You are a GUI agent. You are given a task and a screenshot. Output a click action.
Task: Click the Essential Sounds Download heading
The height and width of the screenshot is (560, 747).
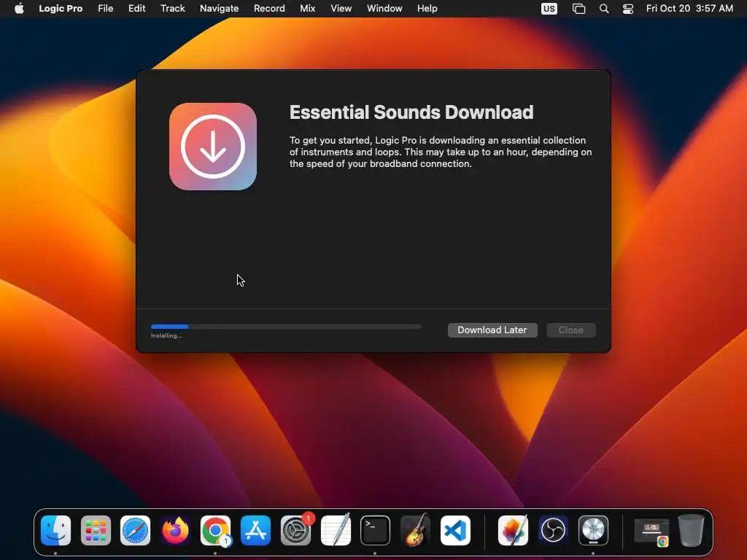pos(411,112)
